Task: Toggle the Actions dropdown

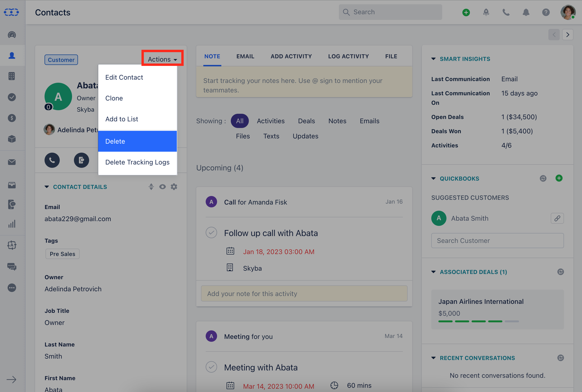Action: click(162, 59)
